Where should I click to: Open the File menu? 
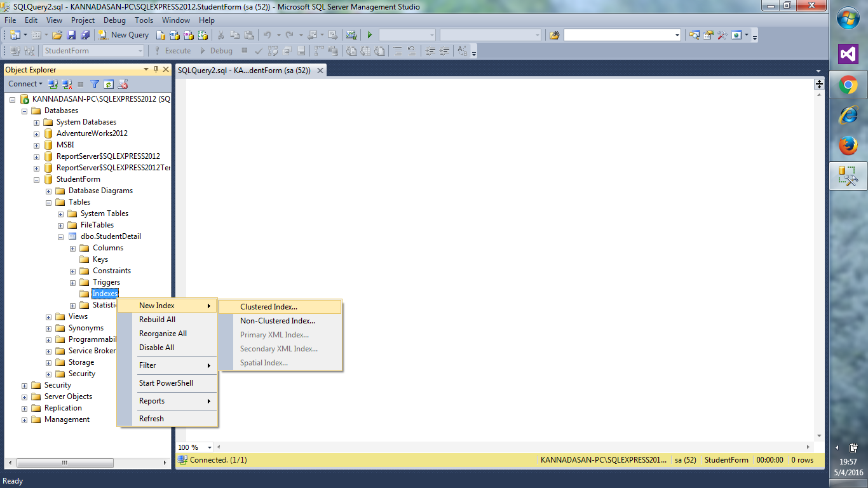click(x=11, y=20)
